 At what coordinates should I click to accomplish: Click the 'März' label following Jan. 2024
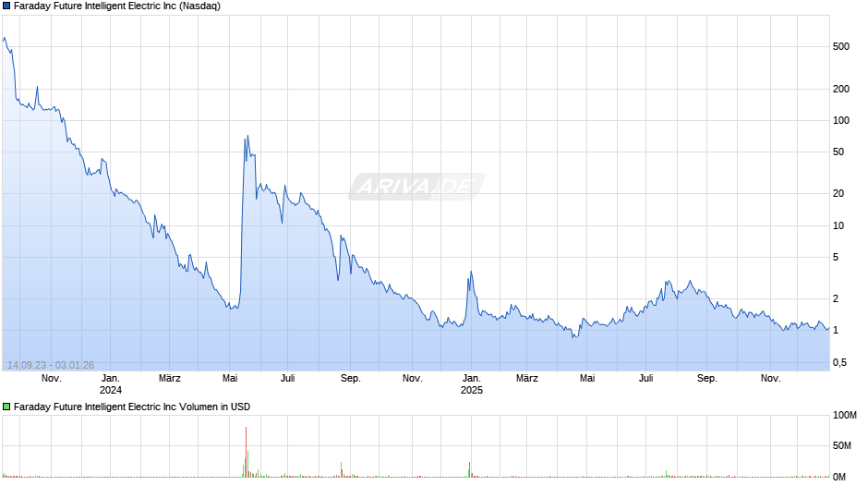point(169,379)
